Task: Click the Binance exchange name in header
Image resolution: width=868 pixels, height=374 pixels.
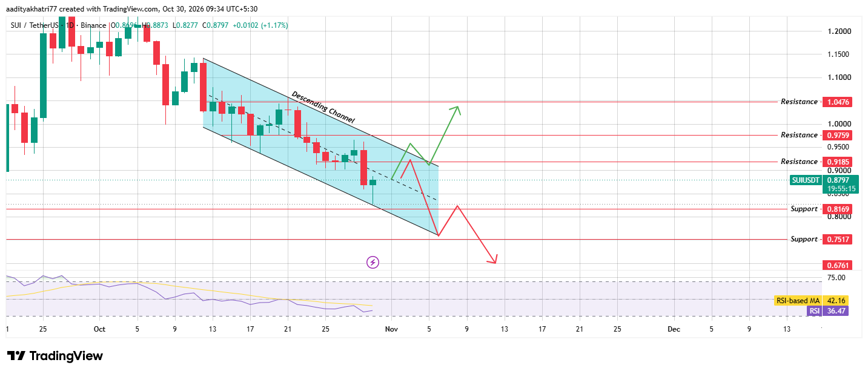Action: [93, 25]
